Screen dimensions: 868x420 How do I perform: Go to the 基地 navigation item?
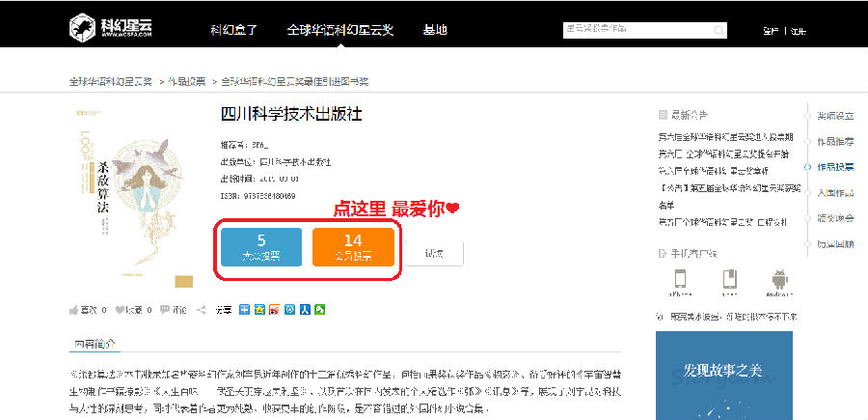(435, 30)
